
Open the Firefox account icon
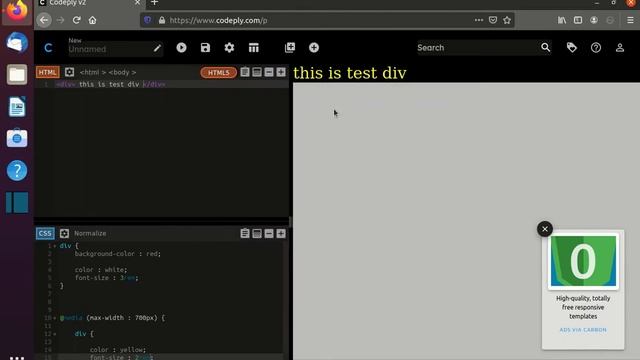pyautogui.click(x=594, y=20)
